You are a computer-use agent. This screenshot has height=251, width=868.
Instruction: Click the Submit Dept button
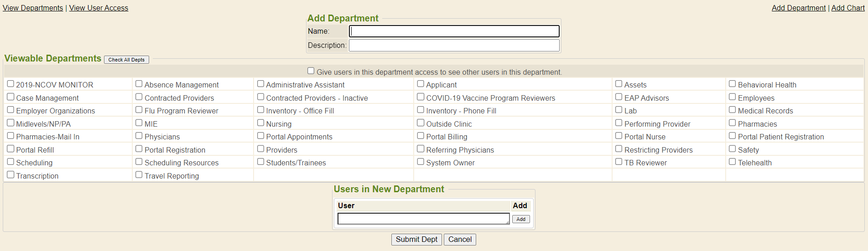tap(416, 240)
